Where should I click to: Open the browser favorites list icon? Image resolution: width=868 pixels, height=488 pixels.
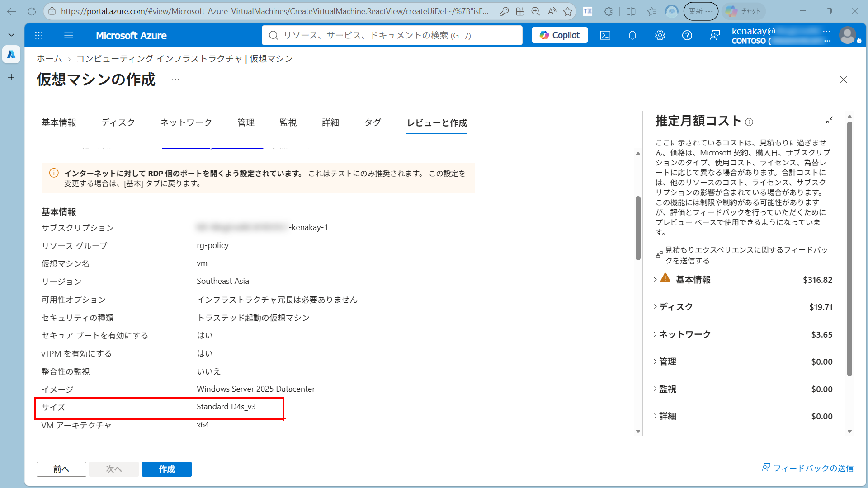coord(651,11)
